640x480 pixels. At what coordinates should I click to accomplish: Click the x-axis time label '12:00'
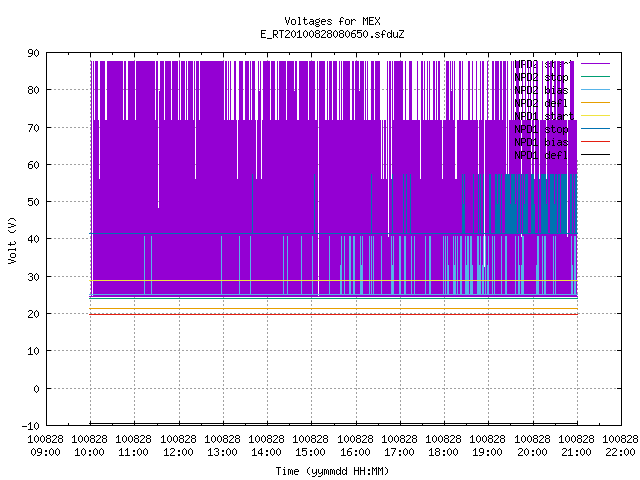[178, 453]
